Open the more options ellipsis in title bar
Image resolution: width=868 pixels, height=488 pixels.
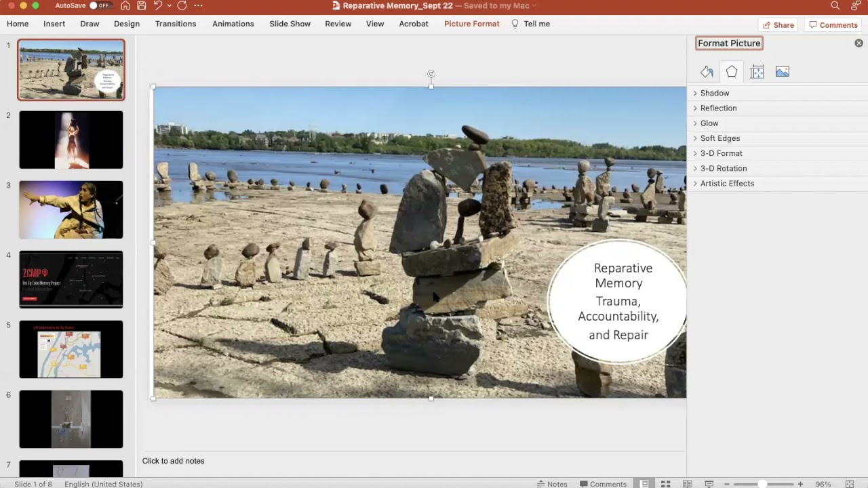[x=198, y=5]
